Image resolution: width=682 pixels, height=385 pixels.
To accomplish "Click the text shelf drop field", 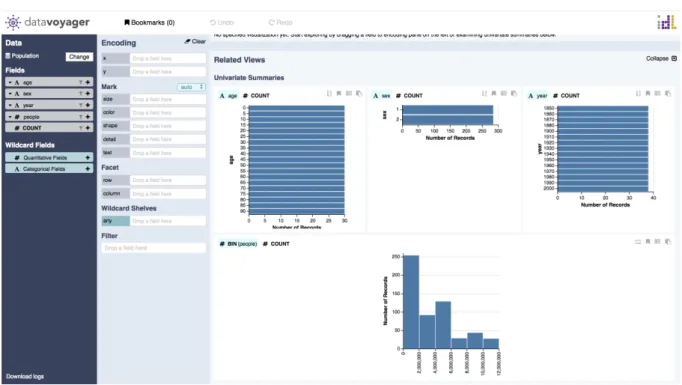I will pyautogui.click(x=167, y=153).
